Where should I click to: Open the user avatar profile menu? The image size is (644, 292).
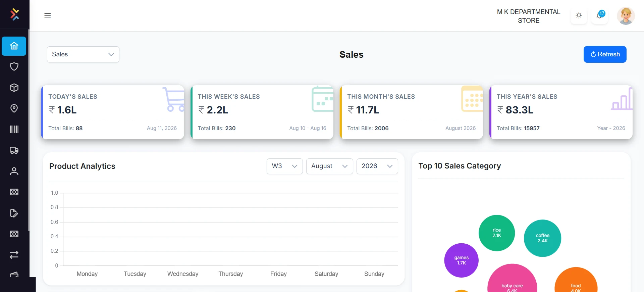[626, 16]
